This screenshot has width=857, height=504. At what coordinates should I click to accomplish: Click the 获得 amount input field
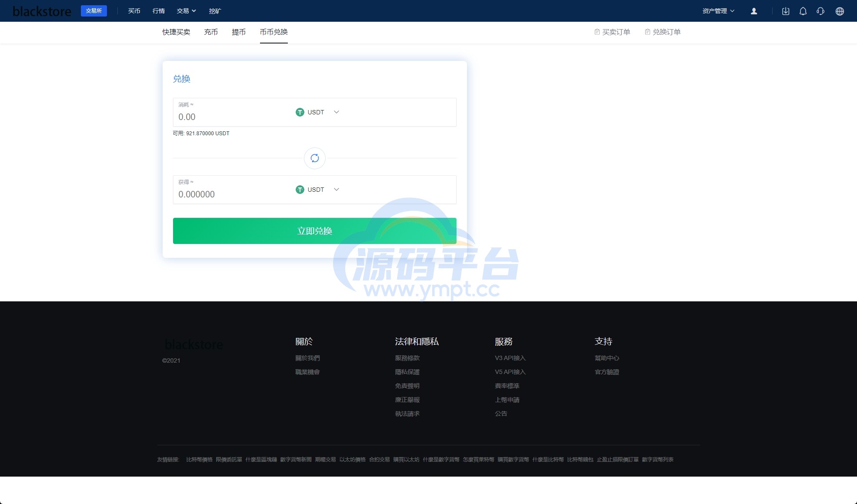(233, 194)
